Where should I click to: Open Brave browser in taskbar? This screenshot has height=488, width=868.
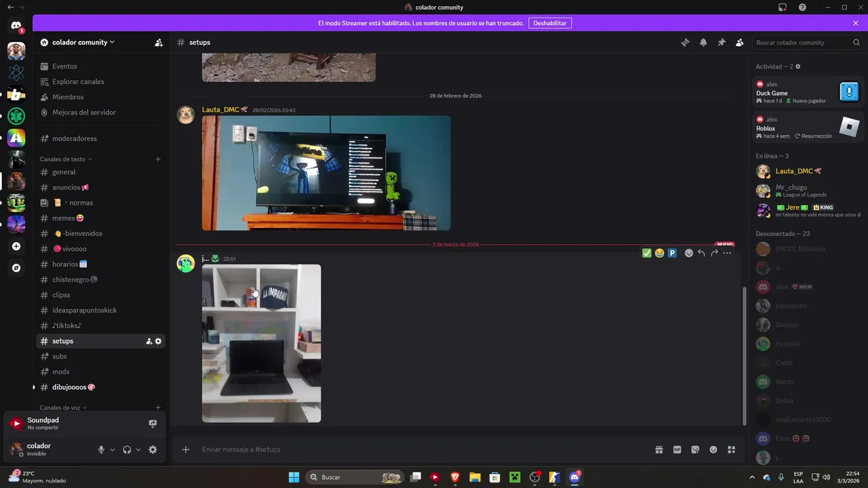pyautogui.click(x=455, y=477)
